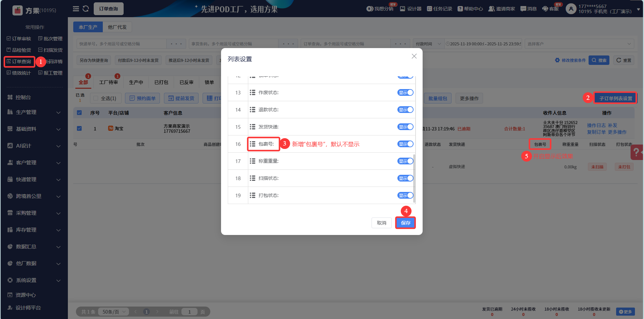This screenshot has height=319, width=644.
Task: Open 绩效统计 shortcut
Action: [19, 73]
